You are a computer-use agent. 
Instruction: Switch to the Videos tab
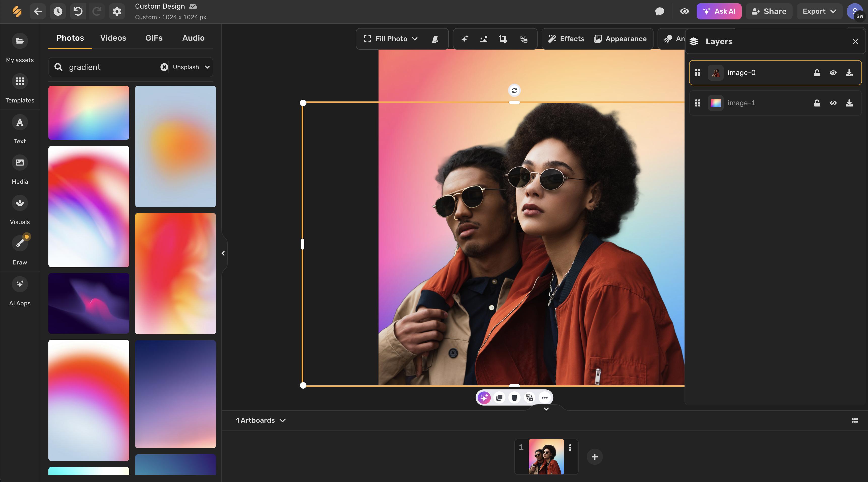[x=113, y=38]
